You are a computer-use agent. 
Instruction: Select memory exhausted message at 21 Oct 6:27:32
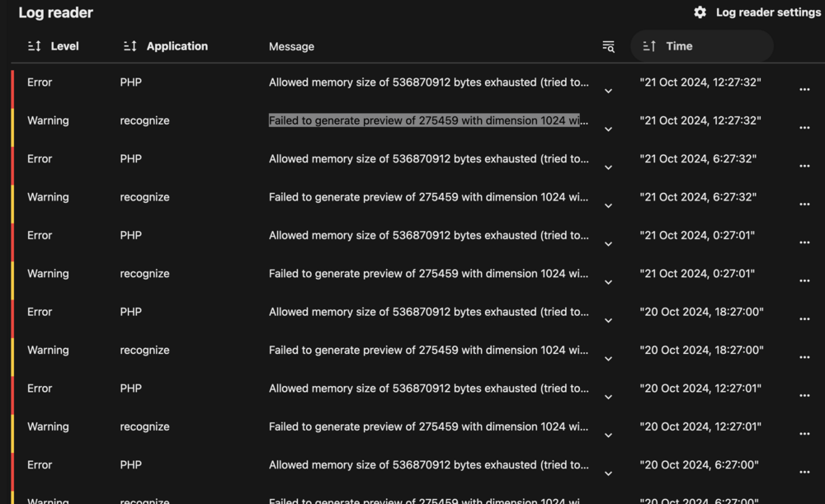point(428,159)
